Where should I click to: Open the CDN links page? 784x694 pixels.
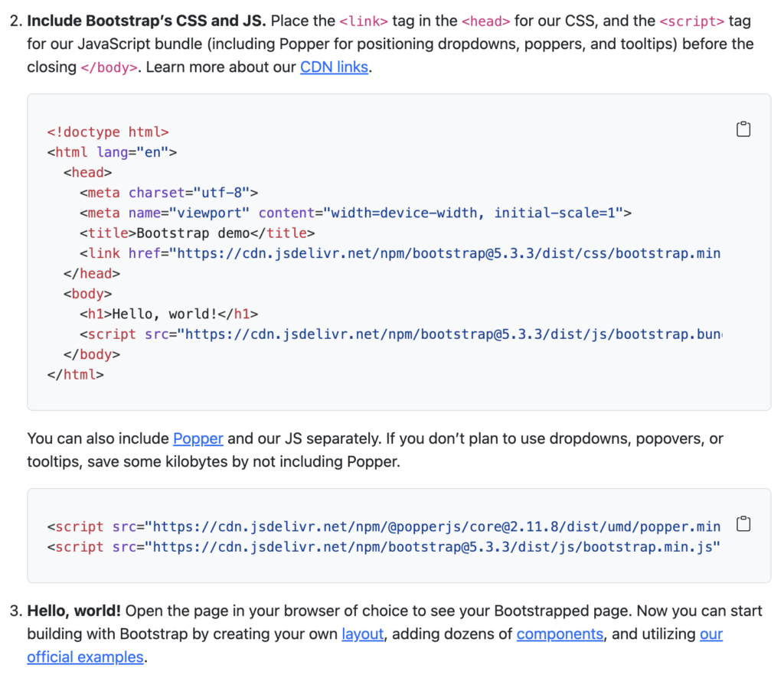pyautogui.click(x=334, y=67)
